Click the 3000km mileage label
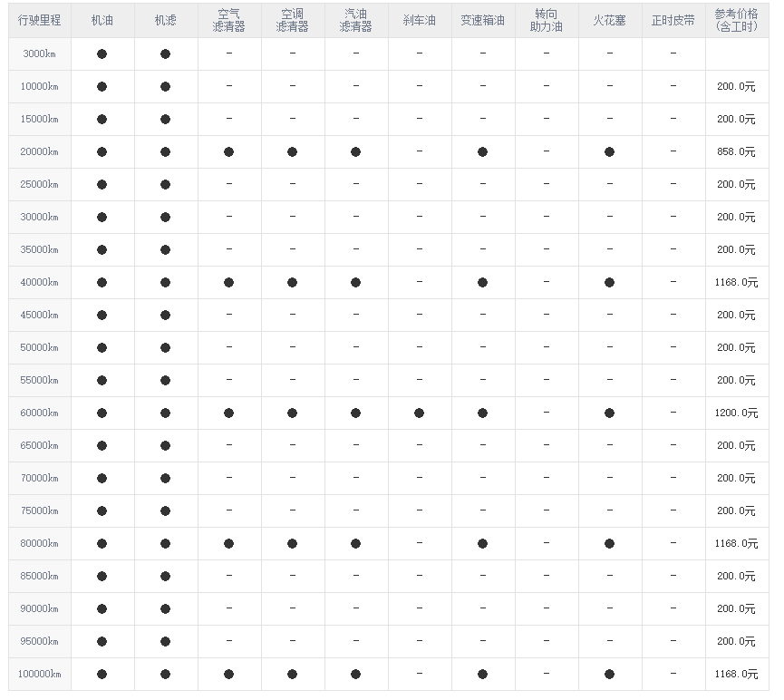Image resolution: width=784 pixels, height=700 pixels. [x=40, y=54]
